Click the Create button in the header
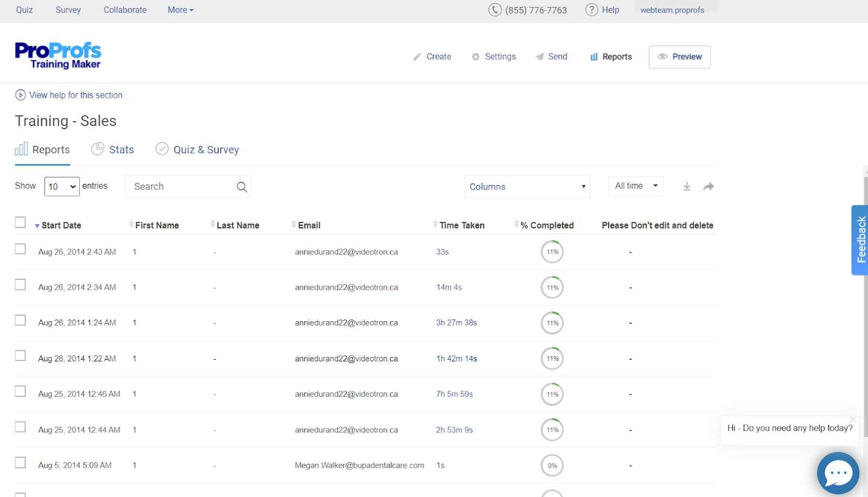The height and width of the screenshot is (497, 868). tap(432, 56)
